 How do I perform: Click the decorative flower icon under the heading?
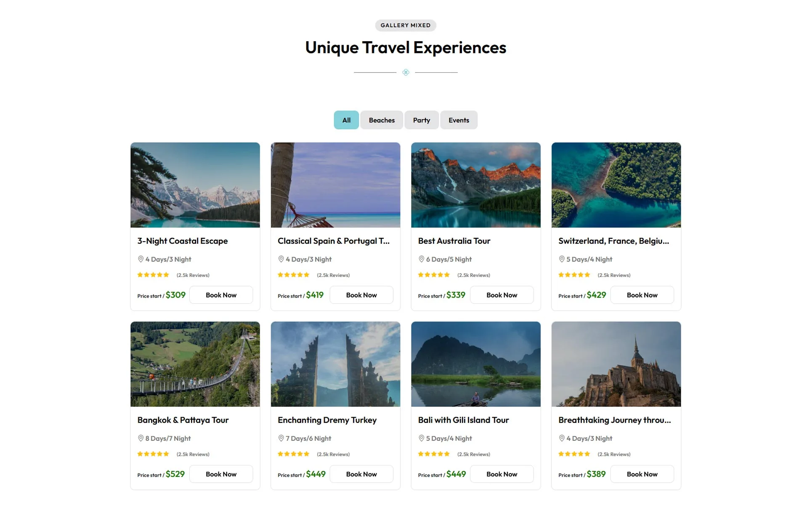tap(406, 72)
